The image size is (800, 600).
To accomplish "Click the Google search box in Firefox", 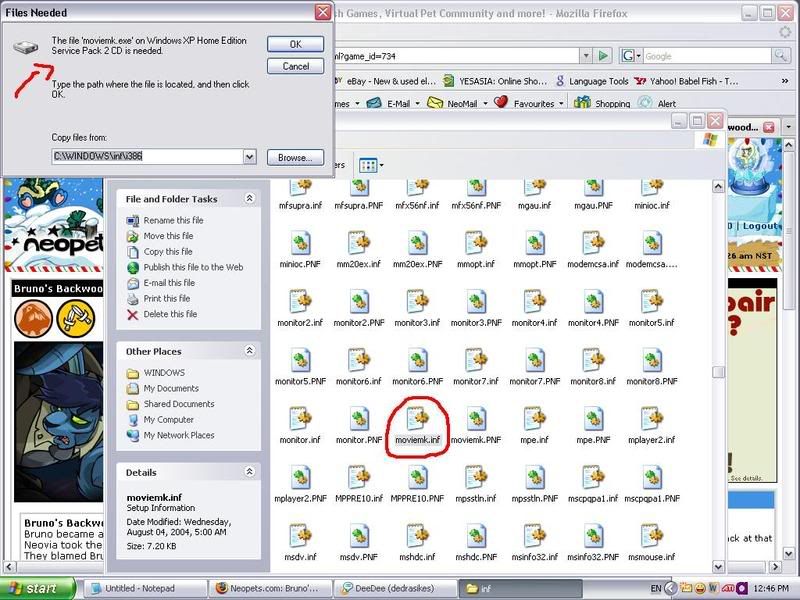I will (x=707, y=56).
